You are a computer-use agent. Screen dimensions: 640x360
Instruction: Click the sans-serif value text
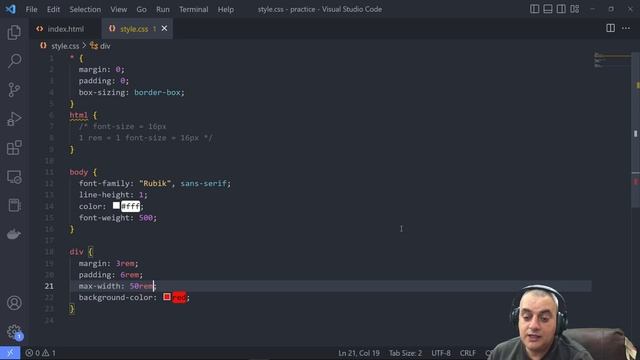[203, 184]
